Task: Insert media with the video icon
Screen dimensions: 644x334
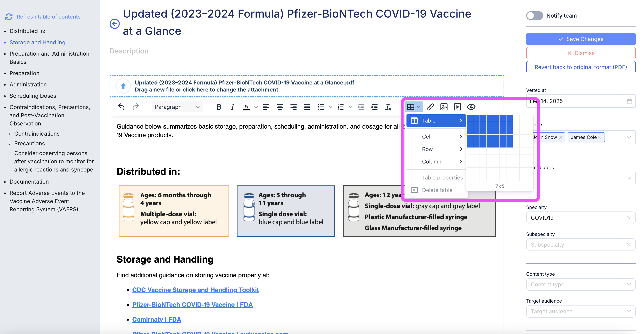Action: click(x=457, y=107)
